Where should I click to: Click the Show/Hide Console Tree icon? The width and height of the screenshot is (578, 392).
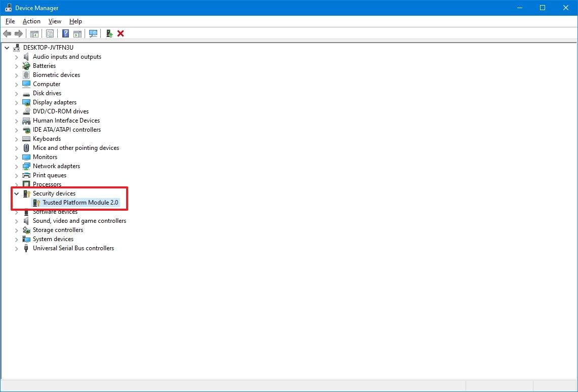click(34, 33)
